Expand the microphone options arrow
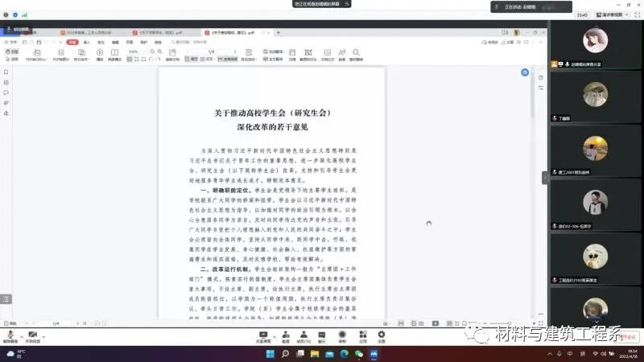This screenshot has height=362, width=644. [22, 337]
